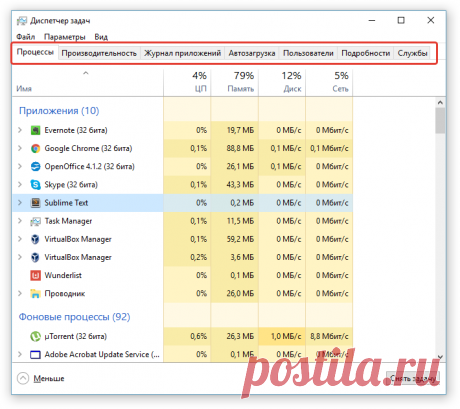Select the µTorrent (32 бита) row name
Screen dimensions: 460x409
(x=76, y=336)
